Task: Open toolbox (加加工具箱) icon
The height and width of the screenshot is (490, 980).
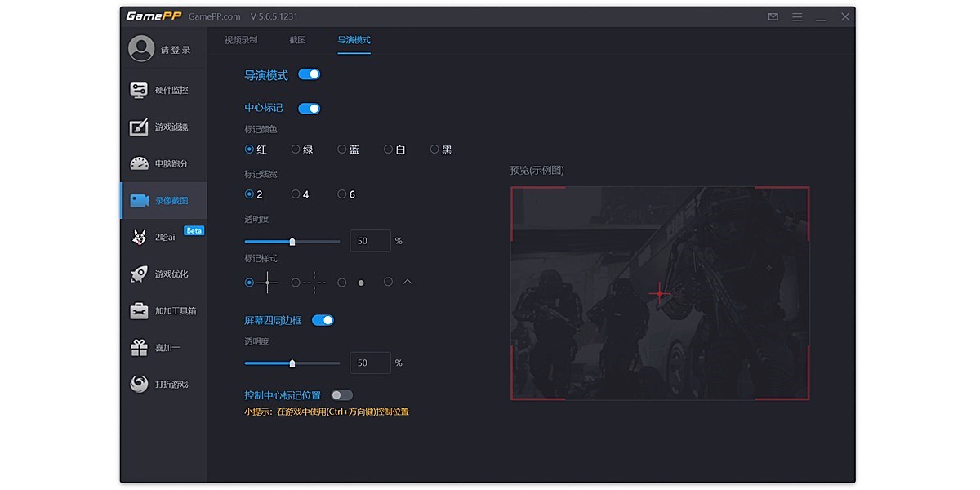Action: (x=139, y=310)
